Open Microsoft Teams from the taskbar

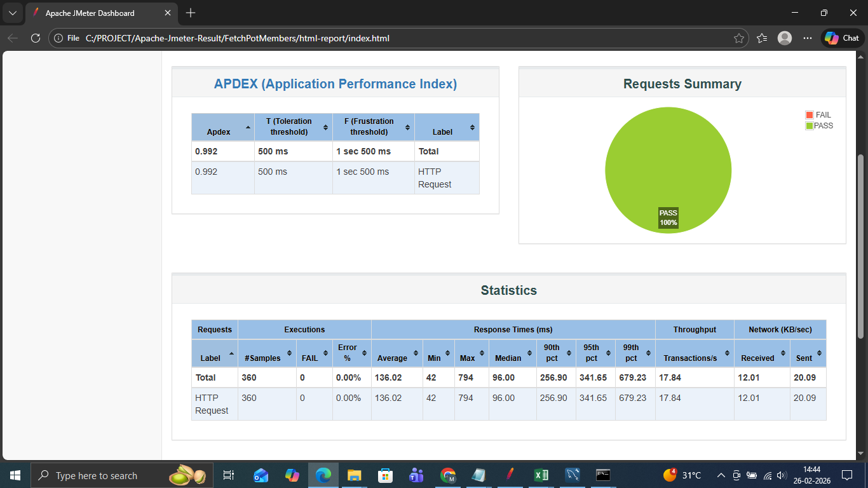[417, 475]
